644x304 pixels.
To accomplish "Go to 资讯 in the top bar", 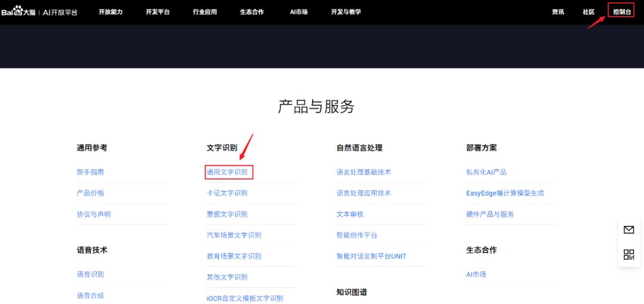I will click(558, 12).
